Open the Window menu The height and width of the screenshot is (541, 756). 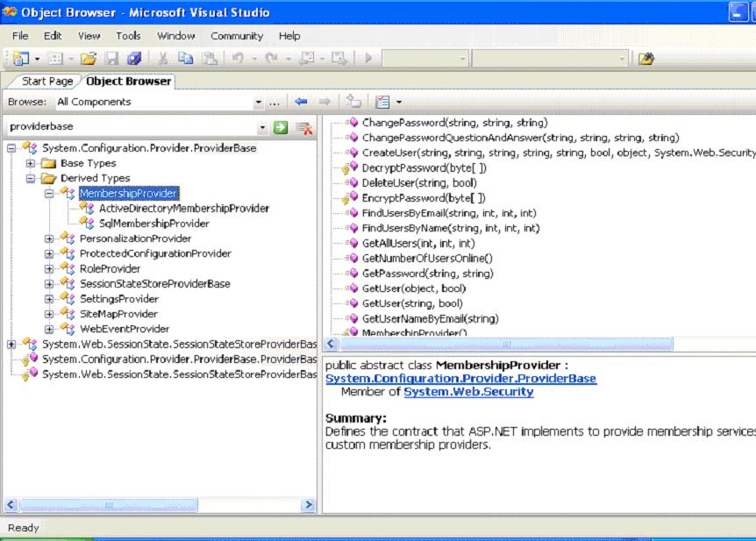pyautogui.click(x=176, y=36)
